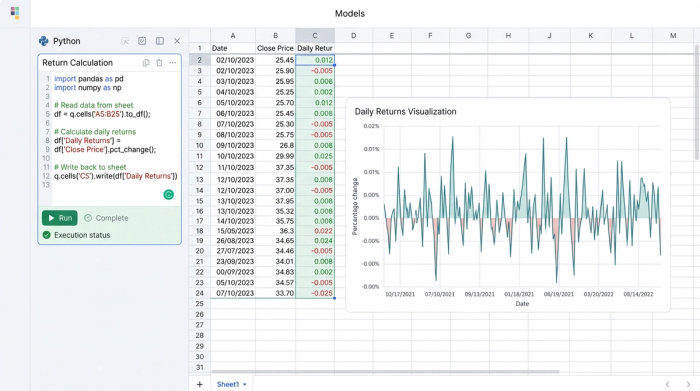Click the Percentage change axis label
The width and height of the screenshot is (700, 391).
[x=355, y=206]
